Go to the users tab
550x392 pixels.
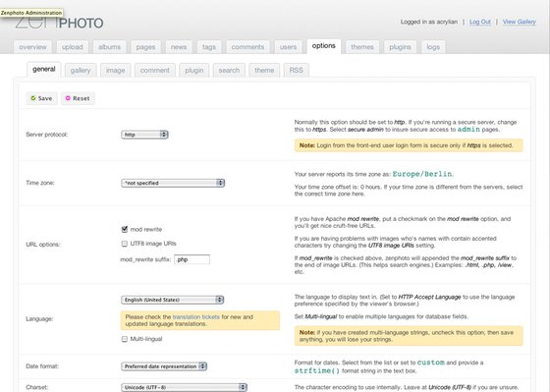pos(288,47)
